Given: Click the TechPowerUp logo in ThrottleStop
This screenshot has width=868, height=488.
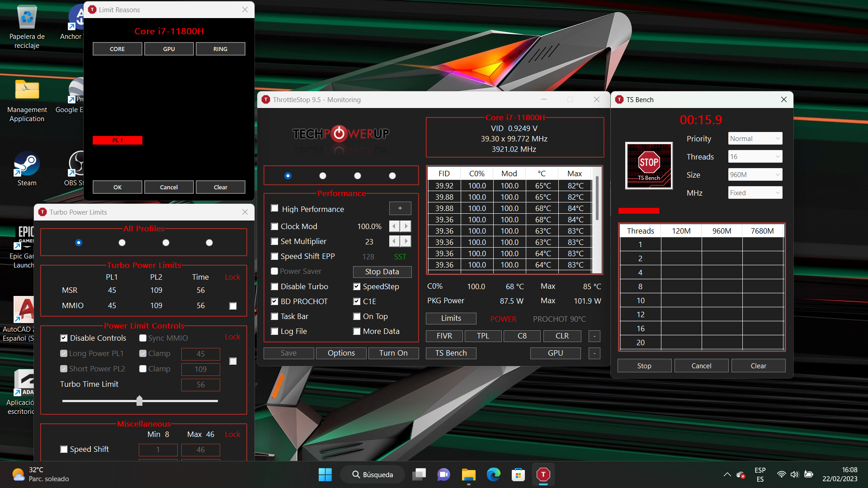Looking at the screenshot, I should 340,134.
